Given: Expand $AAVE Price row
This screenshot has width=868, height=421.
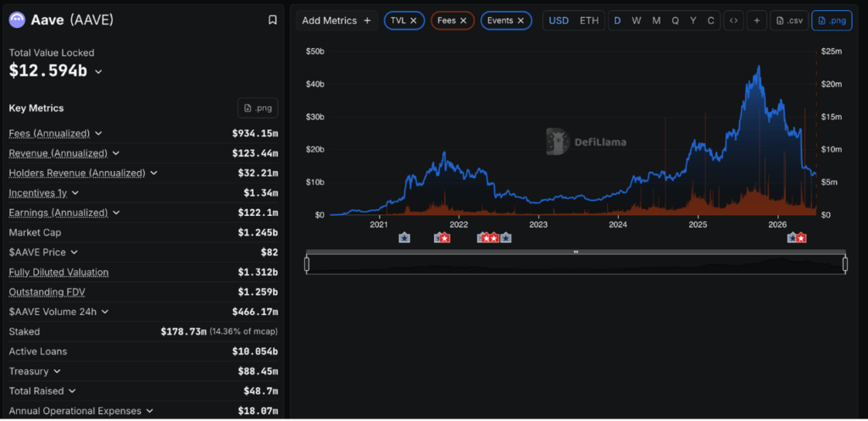Looking at the screenshot, I should click(75, 252).
